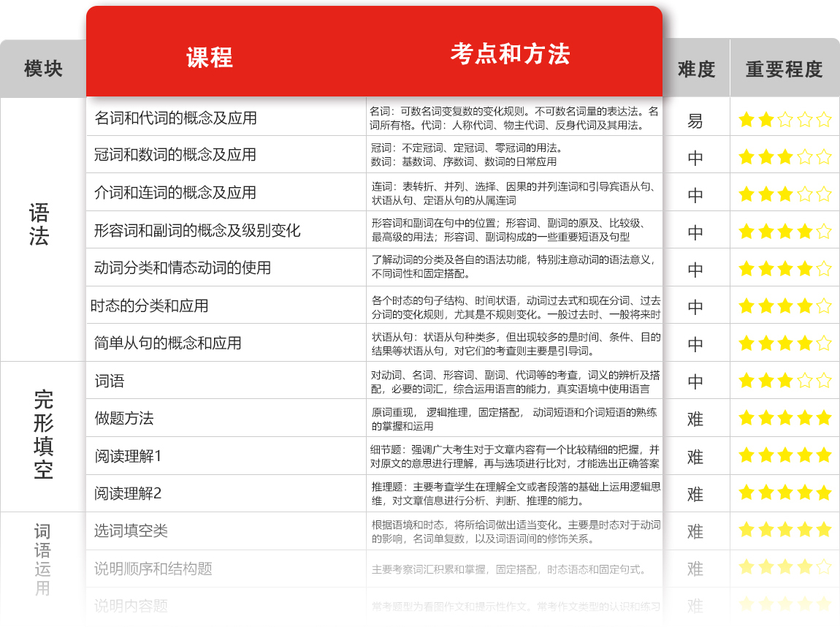This screenshot has width=840, height=627.
Task: Click the star rating for 阅读理解1
Action: pyautogui.click(x=784, y=455)
